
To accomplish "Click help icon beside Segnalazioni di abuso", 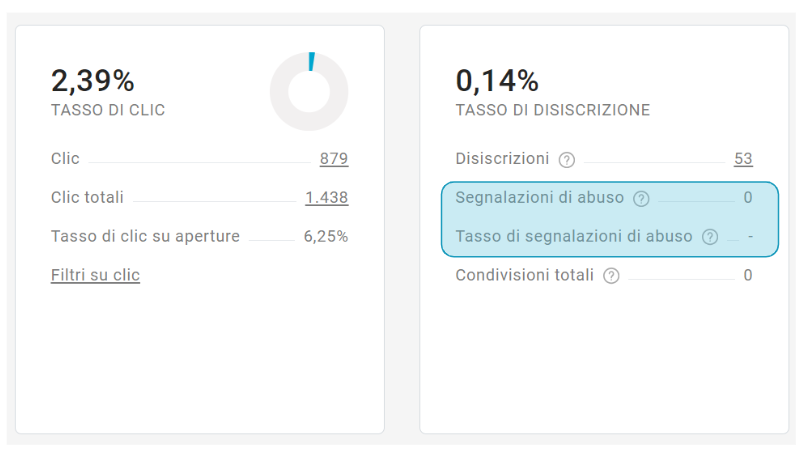I will pyautogui.click(x=642, y=199).
